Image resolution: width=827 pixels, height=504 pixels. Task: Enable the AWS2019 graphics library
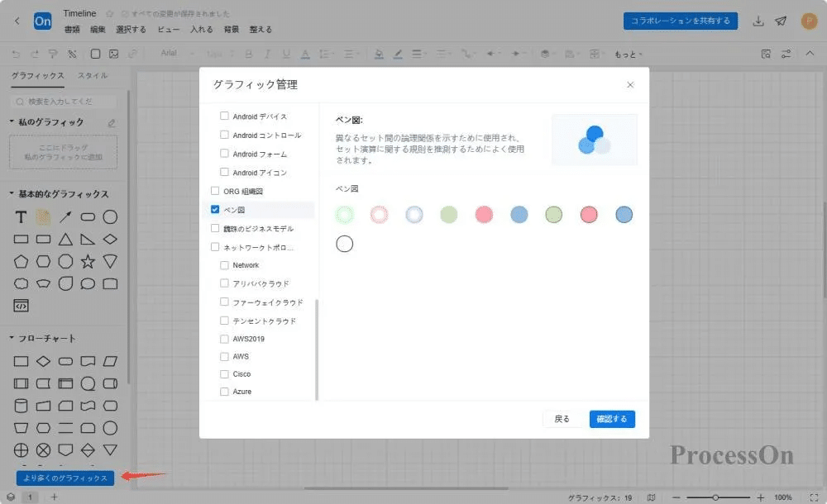click(x=223, y=339)
